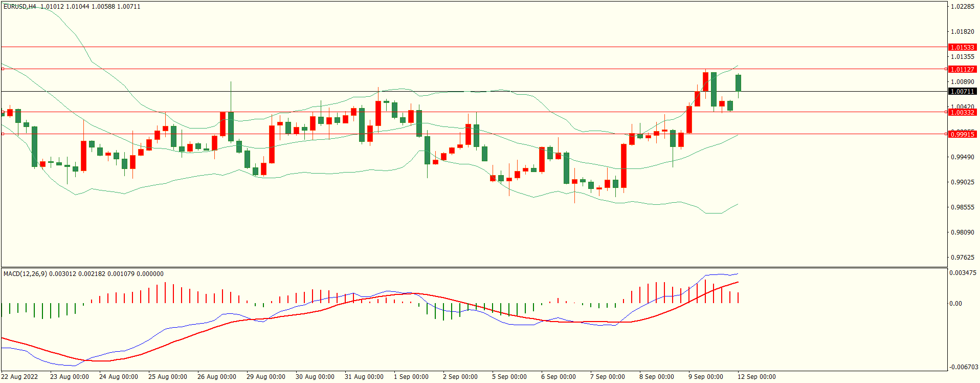Click the red 0.99915 price level tag
The image size is (980, 383).
pyautogui.click(x=962, y=134)
